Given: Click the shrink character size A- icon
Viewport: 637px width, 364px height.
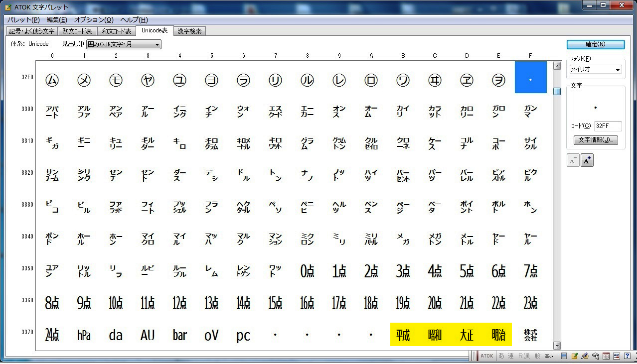Looking at the screenshot, I should (x=573, y=160).
